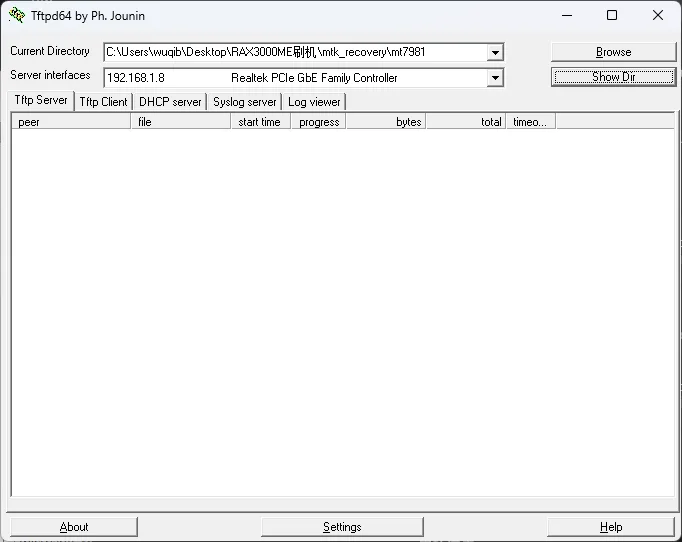Click the progress column header
Image resolution: width=682 pixels, height=542 pixels.
[x=318, y=122]
